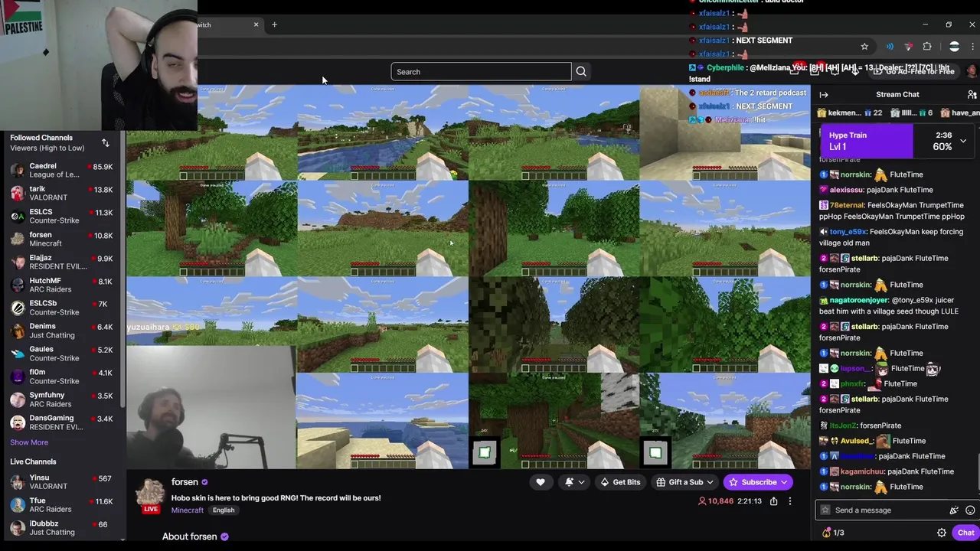Open the Chrome three-dot menu

(x=972, y=47)
